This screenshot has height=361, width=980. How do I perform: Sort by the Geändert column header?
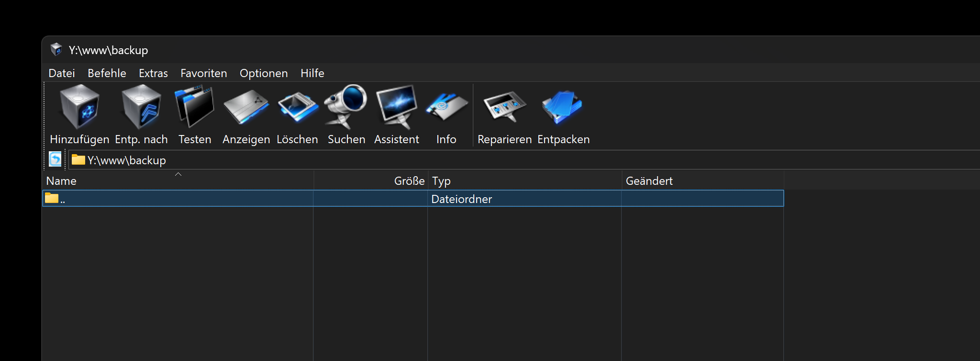702,180
